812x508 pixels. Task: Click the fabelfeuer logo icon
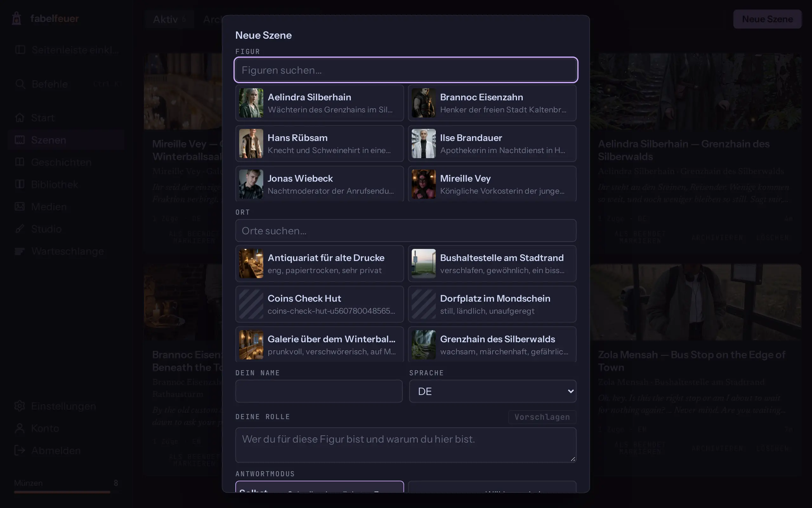click(16, 18)
